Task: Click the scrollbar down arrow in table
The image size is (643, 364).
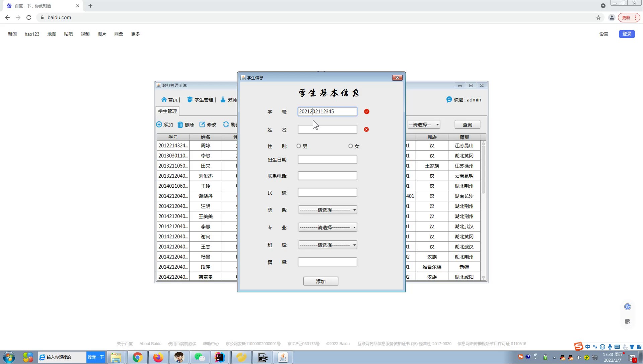Action: [x=483, y=277]
